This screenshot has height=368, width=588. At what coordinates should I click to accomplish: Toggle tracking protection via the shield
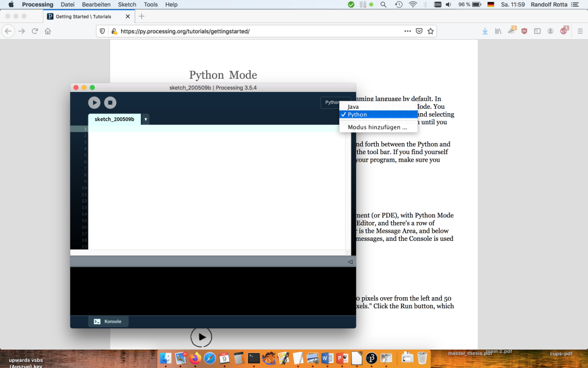pyautogui.click(x=102, y=31)
